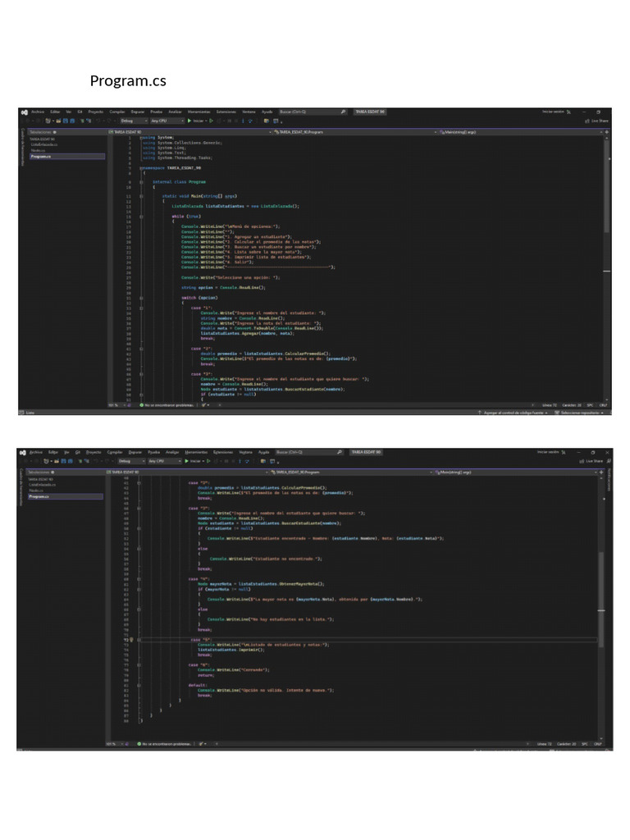This screenshot has height=840, width=630.
Task: Open the Herramientas menu in the bottom window
Action: click(x=196, y=452)
